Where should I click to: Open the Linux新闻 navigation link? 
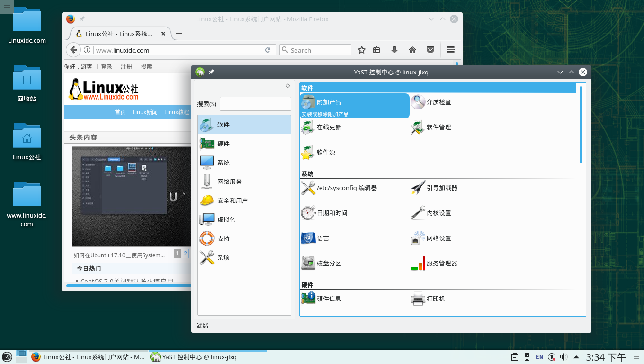point(144,112)
